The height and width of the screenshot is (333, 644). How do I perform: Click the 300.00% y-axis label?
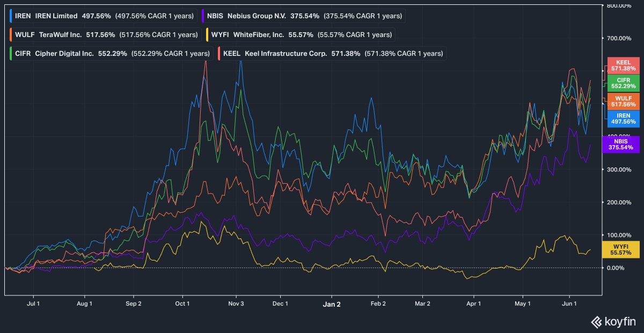[619, 170]
